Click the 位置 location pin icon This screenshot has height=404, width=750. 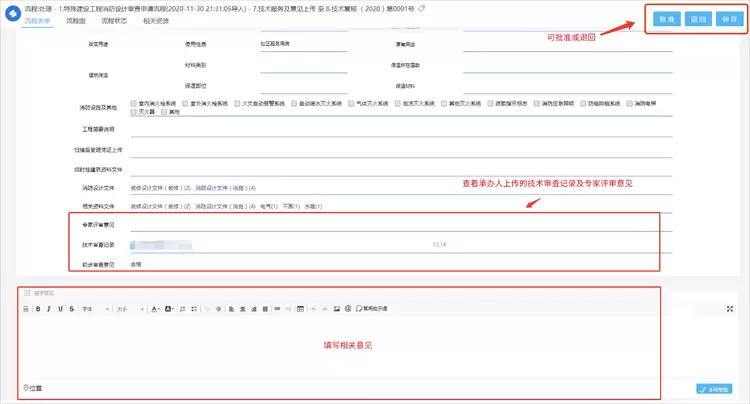click(x=26, y=387)
